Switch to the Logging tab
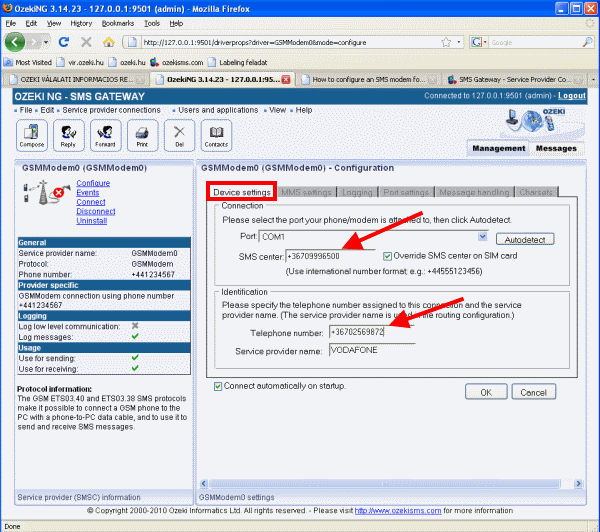This screenshot has width=600, height=532. (x=357, y=192)
